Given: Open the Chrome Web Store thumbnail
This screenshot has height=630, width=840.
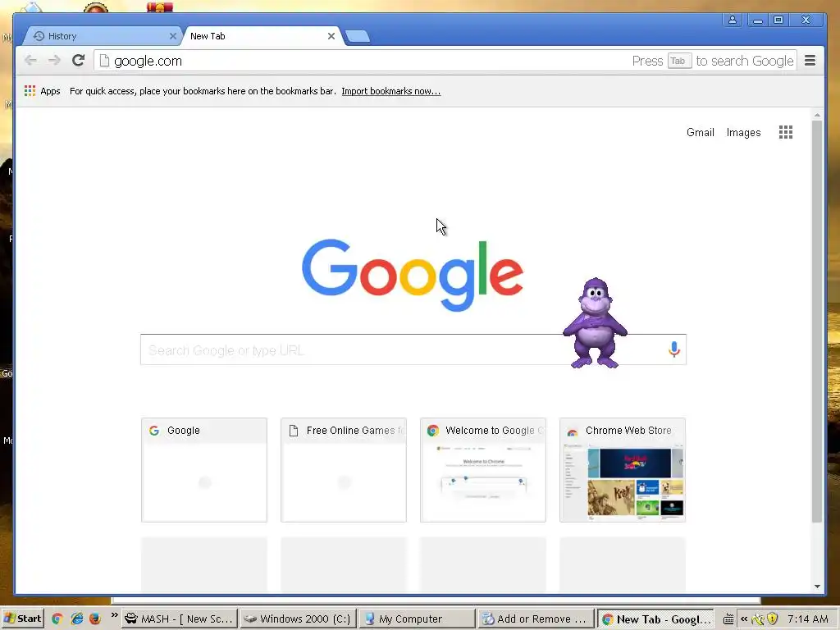Looking at the screenshot, I should pos(623,470).
